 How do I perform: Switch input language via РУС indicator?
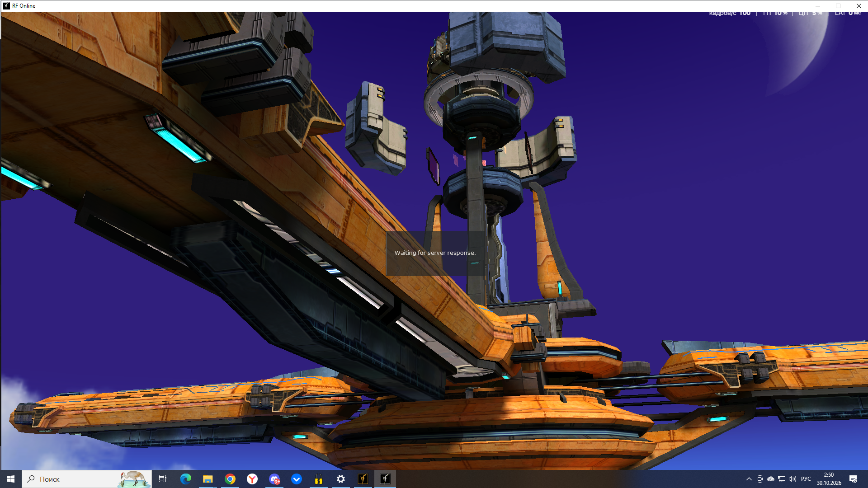pos(806,479)
